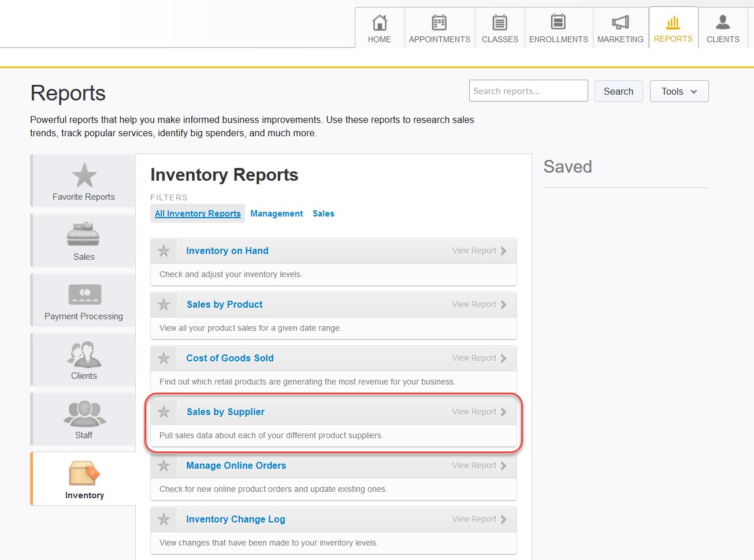The image size is (754, 560).
Task: Open the Home navigation icon
Action: tap(380, 23)
